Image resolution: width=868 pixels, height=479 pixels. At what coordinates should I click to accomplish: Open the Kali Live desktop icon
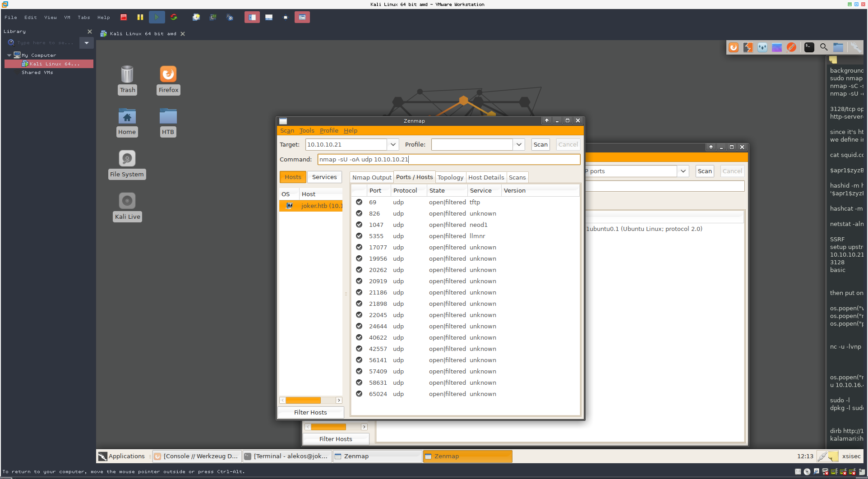coord(127,207)
